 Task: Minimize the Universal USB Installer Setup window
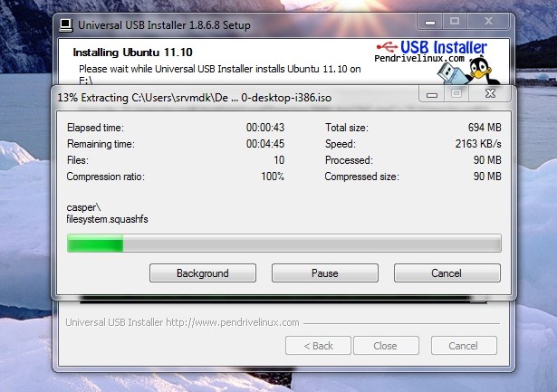430,22
